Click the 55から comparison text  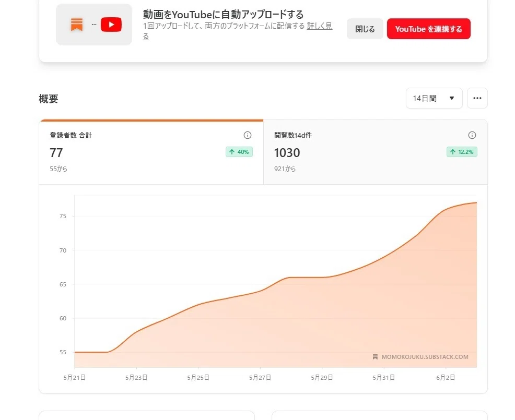point(58,169)
